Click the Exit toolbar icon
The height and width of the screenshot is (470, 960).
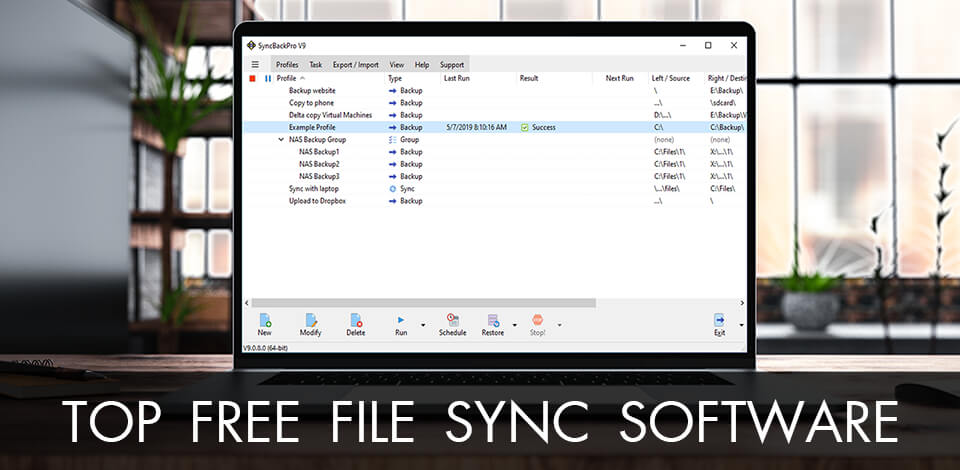(x=719, y=320)
